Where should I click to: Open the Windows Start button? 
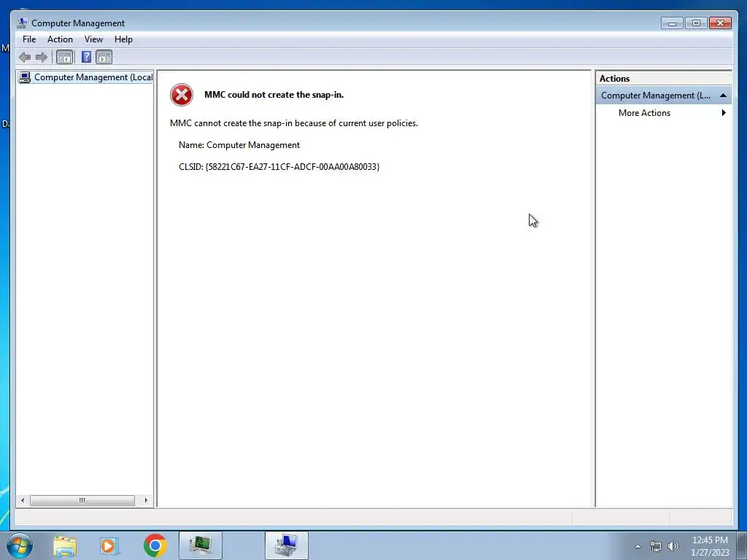20,545
